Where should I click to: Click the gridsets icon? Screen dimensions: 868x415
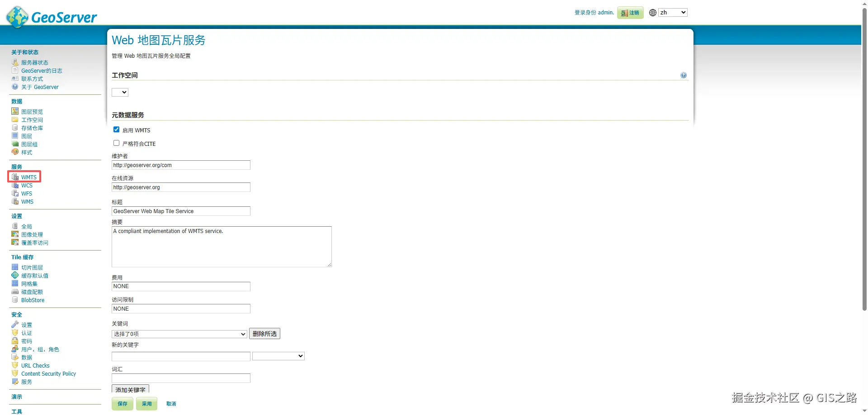(x=15, y=284)
